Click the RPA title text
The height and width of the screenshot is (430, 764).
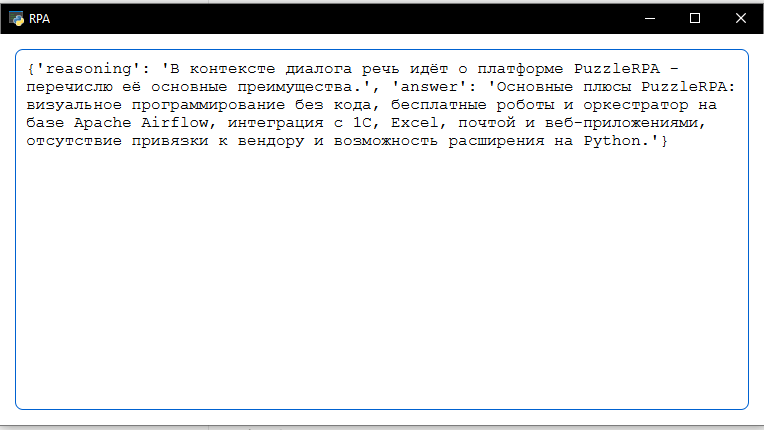click(x=39, y=19)
